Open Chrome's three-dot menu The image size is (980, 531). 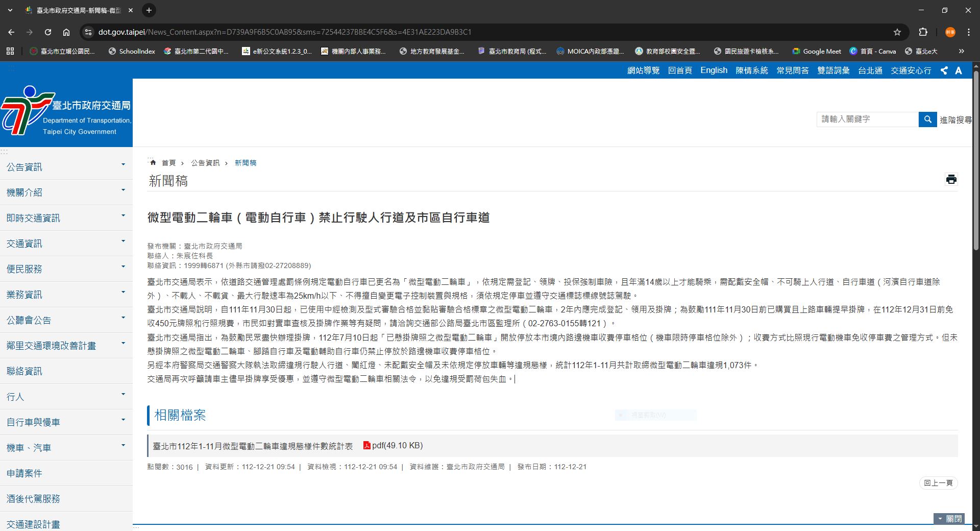969,32
